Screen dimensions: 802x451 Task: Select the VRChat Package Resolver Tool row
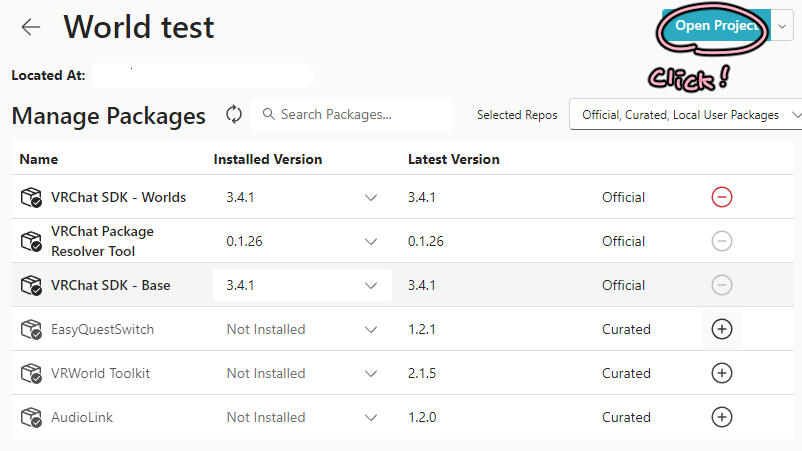coord(103,241)
